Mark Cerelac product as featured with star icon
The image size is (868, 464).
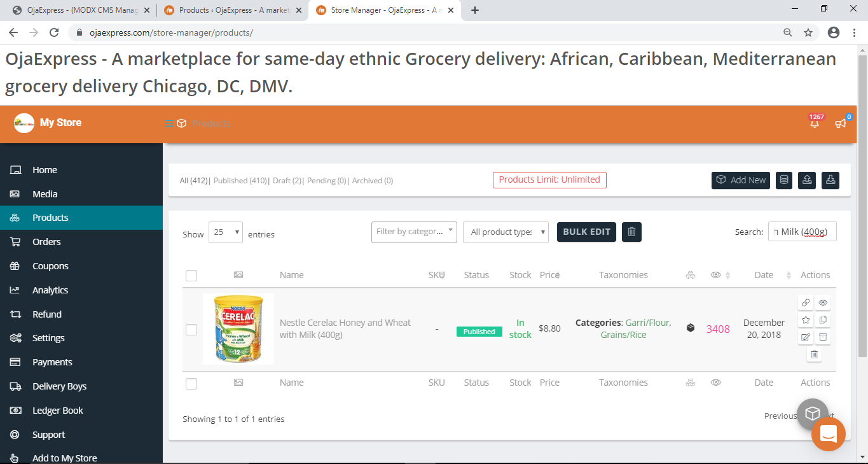click(806, 320)
